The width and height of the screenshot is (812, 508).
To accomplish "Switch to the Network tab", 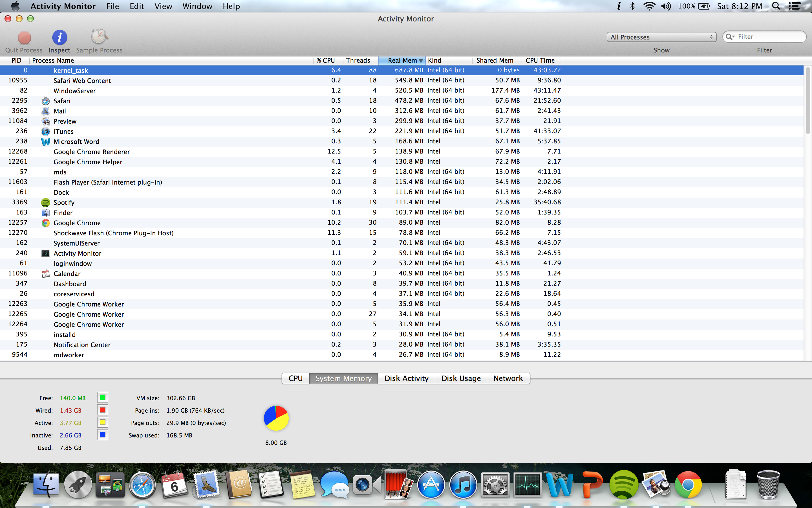I will [508, 378].
